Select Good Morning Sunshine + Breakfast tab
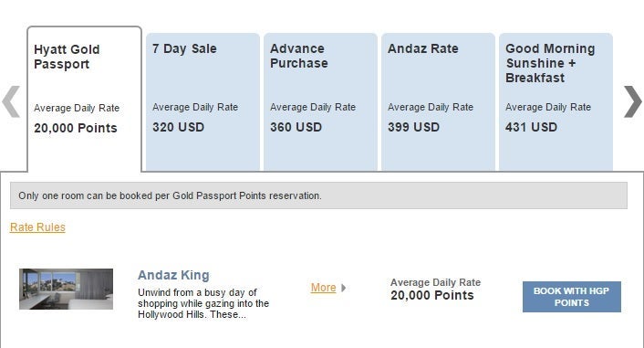644x348 pixels. (x=556, y=101)
